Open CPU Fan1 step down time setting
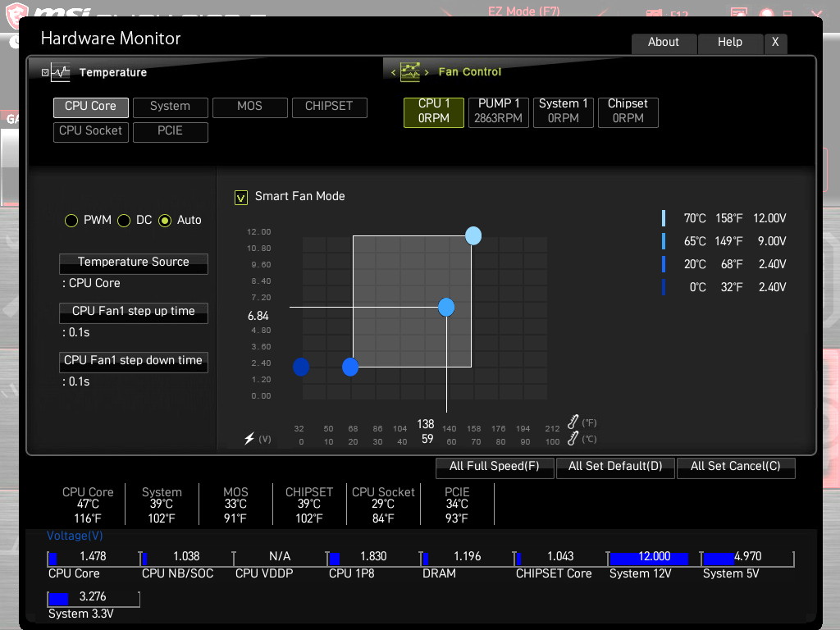This screenshot has width=840, height=630. (134, 362)
